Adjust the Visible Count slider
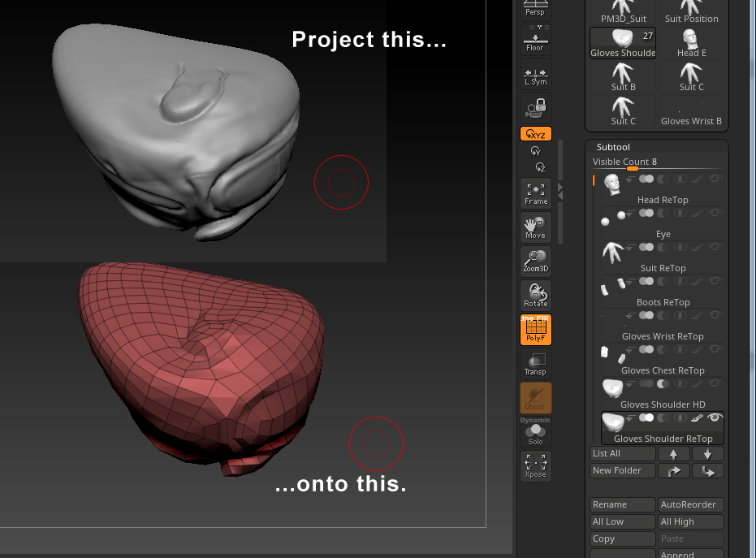Image resolution: width=756 pixels, height=558 pixels. (657, 162)
